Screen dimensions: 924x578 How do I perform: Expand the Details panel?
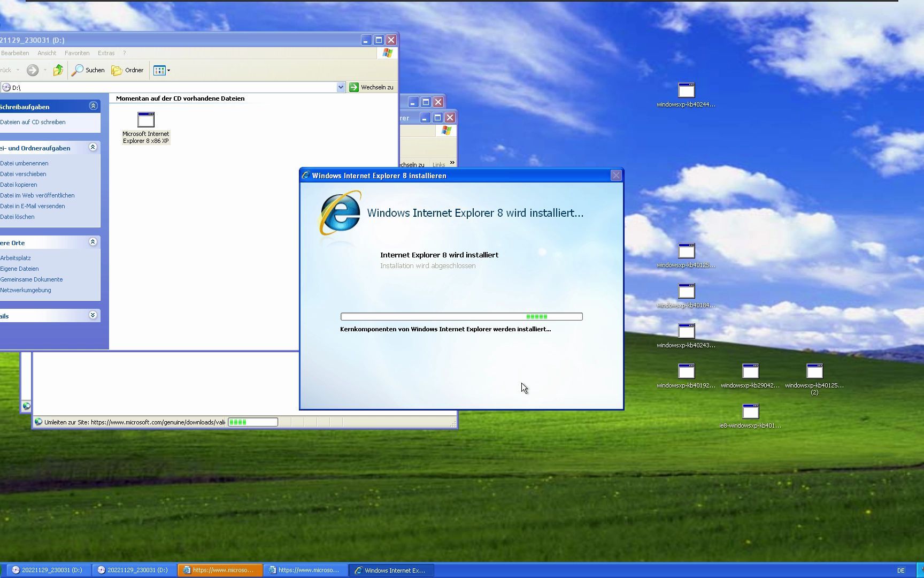pos(93,315)
